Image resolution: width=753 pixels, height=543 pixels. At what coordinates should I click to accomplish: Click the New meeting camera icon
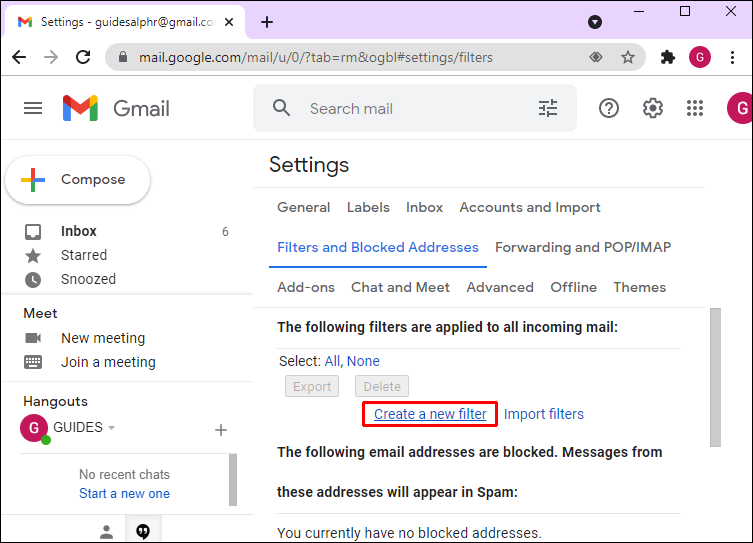pyautogui.click(x=33, y=338)
